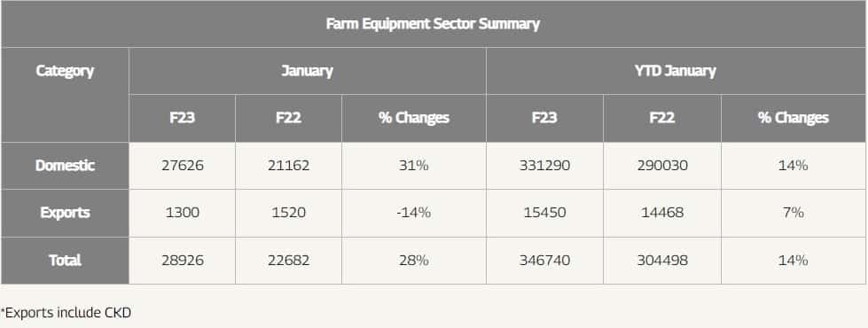Click the Exports include CKD footnote
The height and width of the screenshot is (328, 868).
(66, 313)
